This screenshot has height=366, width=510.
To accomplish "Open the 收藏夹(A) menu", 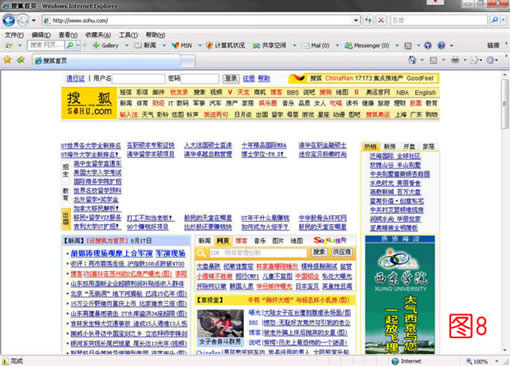I will pos(98,35).
